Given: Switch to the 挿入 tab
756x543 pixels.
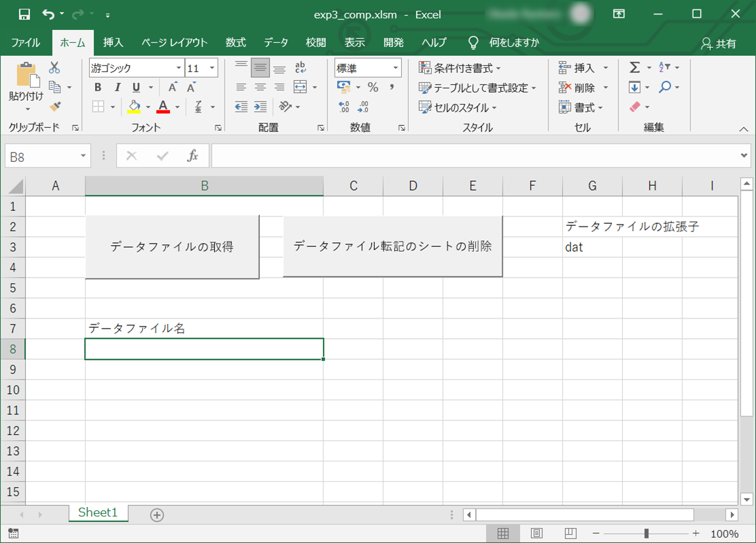Looking at the screenshot, I should click(113, 42).
